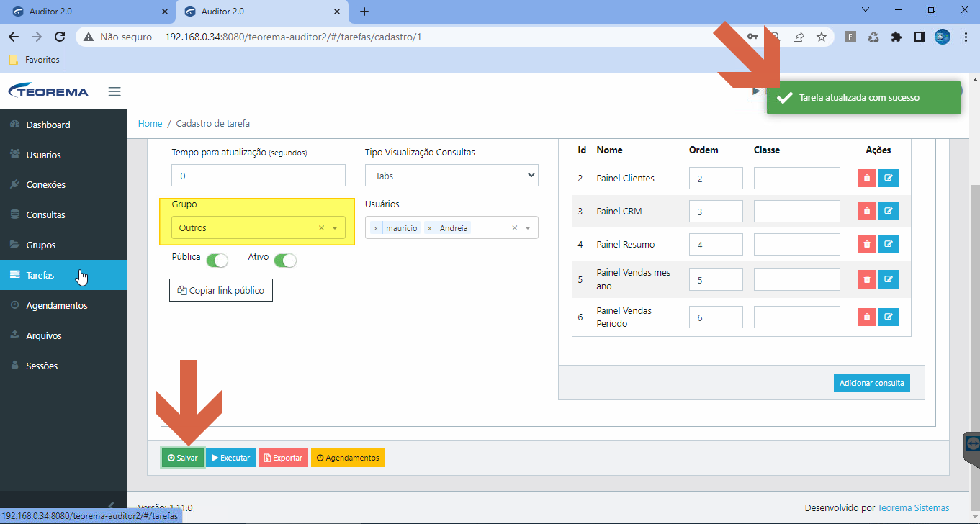Expand the Usuários dropdown arrow
This screenshot has height=524, width=980.
click(x=528, y=228)
